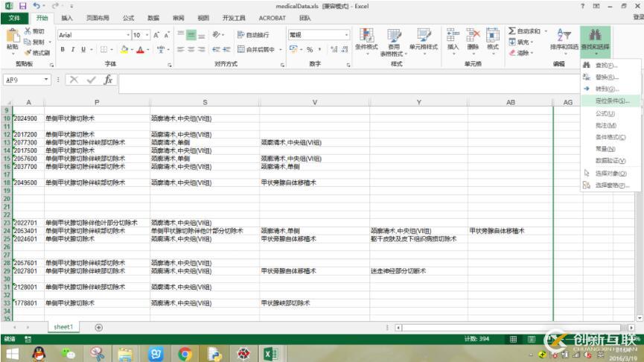
Task: Open Chrome from the Windows taskbar
Action: [x=185, y=354]
